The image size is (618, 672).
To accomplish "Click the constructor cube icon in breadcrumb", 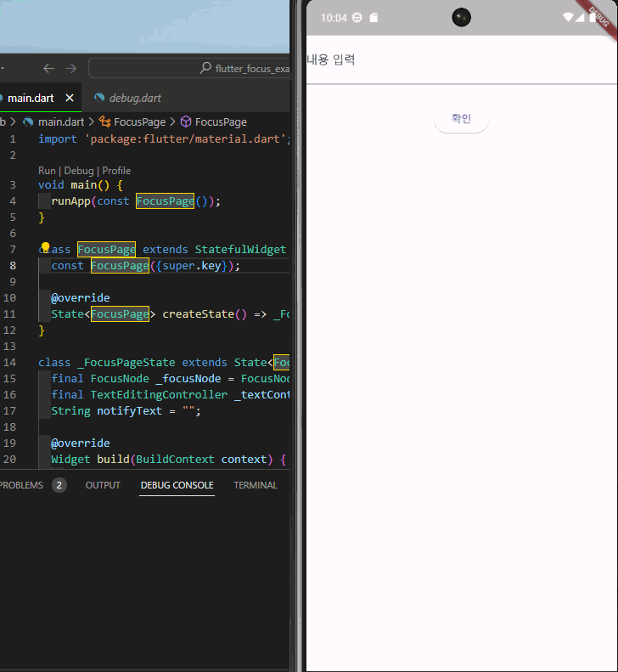I will pos(186,121).
